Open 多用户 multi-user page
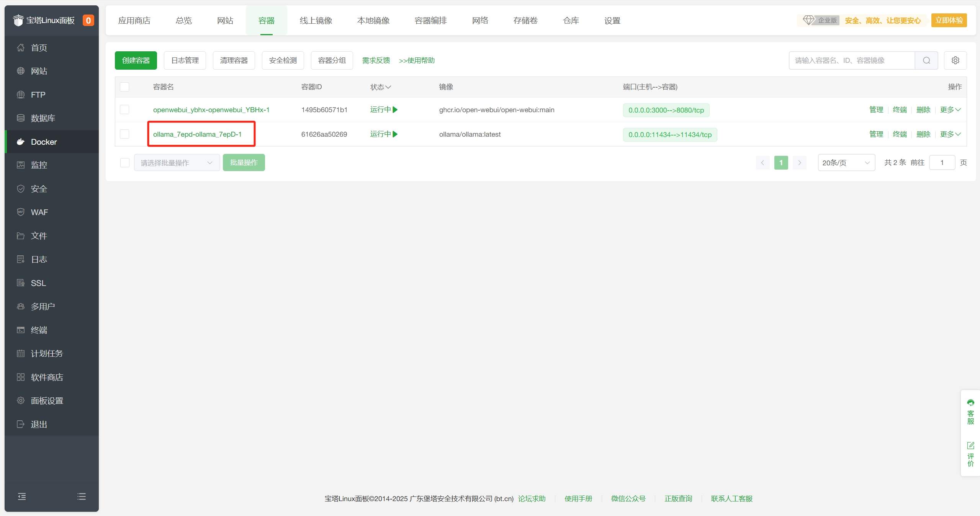This screenshot has width=980, height=516. point(52,307)
